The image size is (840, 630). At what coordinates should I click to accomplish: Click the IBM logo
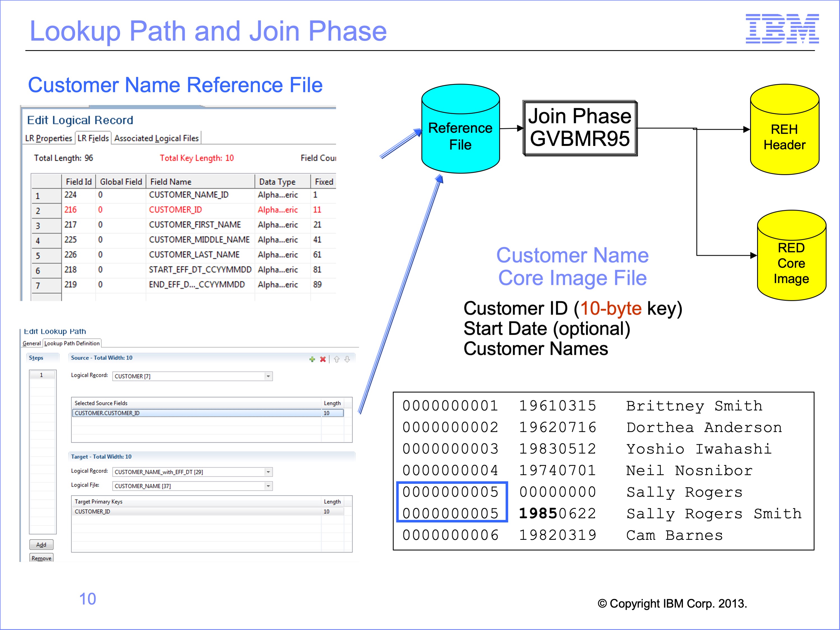click(x=782, y=29)
